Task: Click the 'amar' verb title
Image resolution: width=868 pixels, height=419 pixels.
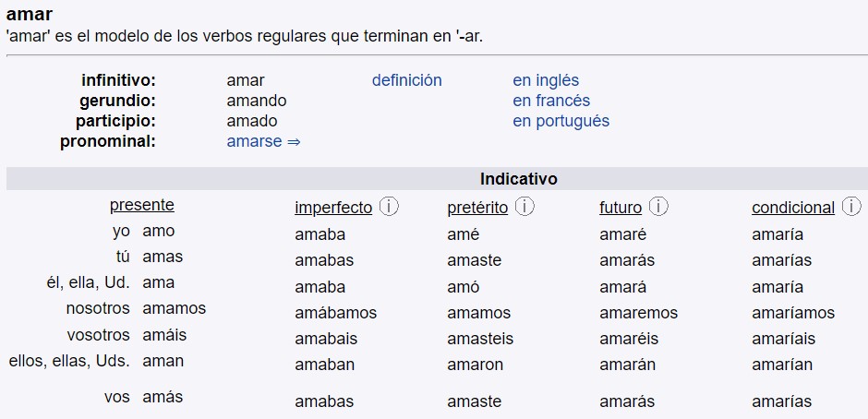Action: point(29,15)
